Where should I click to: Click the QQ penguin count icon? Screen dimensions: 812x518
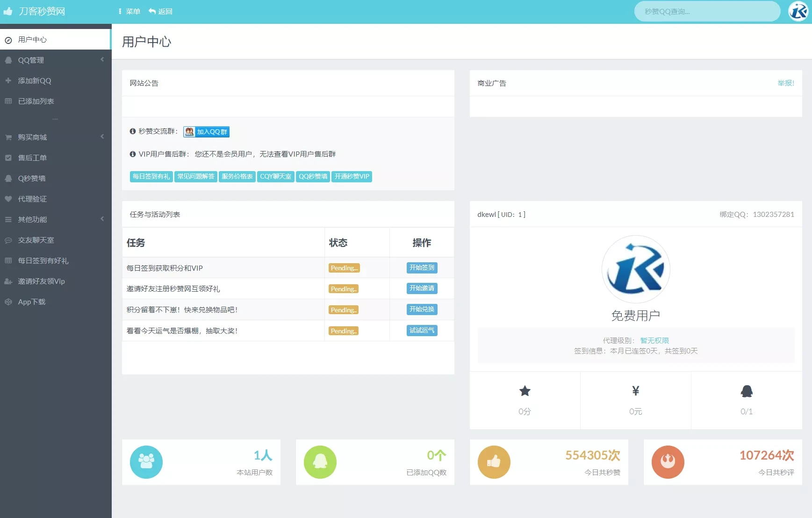pos(747,391)
